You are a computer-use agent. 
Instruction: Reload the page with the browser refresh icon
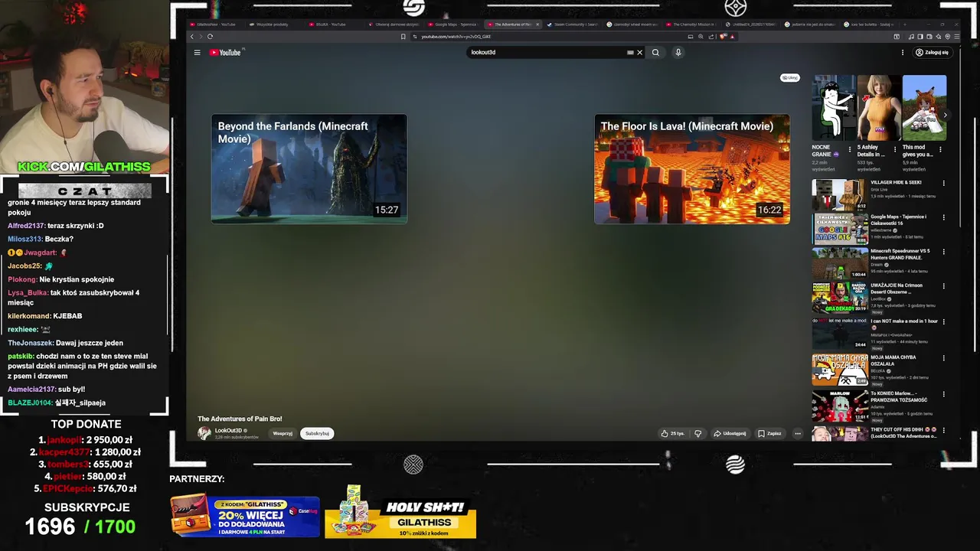210,37
